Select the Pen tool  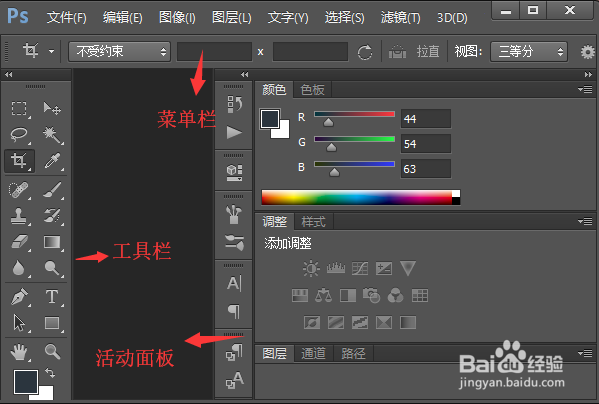[x=19, y=297]
